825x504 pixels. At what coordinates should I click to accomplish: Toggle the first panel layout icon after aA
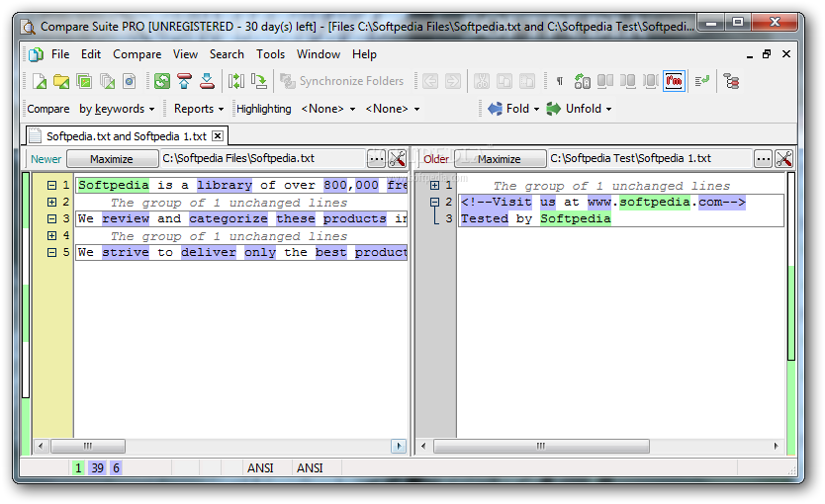(x=605, y=81)
